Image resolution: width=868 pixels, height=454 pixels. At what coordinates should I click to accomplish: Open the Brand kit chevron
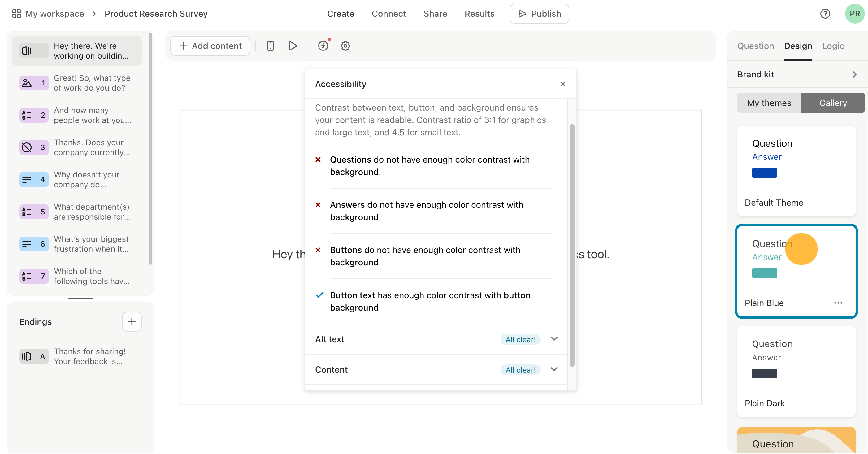pos(854,75)
